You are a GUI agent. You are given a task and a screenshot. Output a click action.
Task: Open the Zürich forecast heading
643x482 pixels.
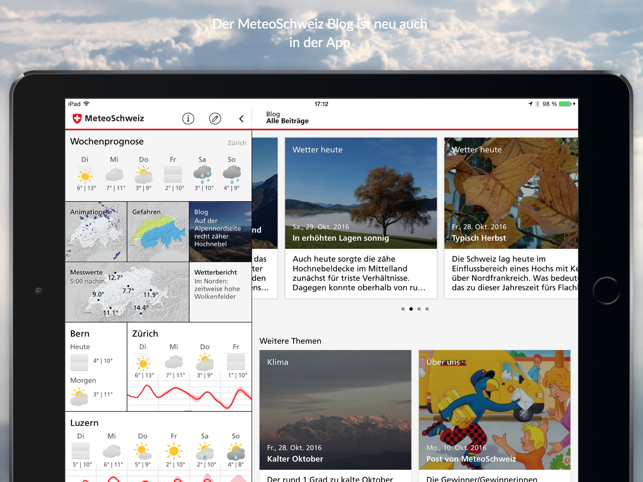point(145,334)
